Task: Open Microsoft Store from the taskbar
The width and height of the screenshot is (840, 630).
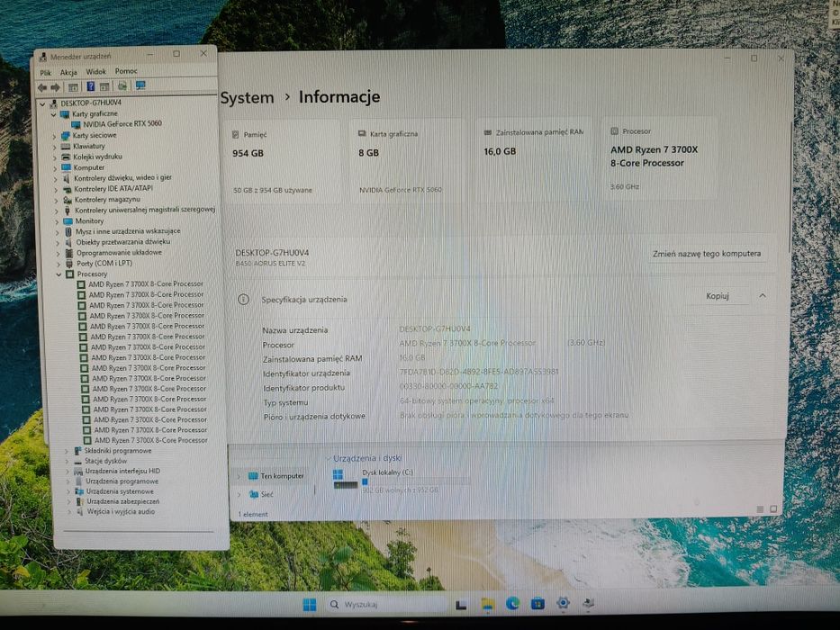Action: point(537,604)
